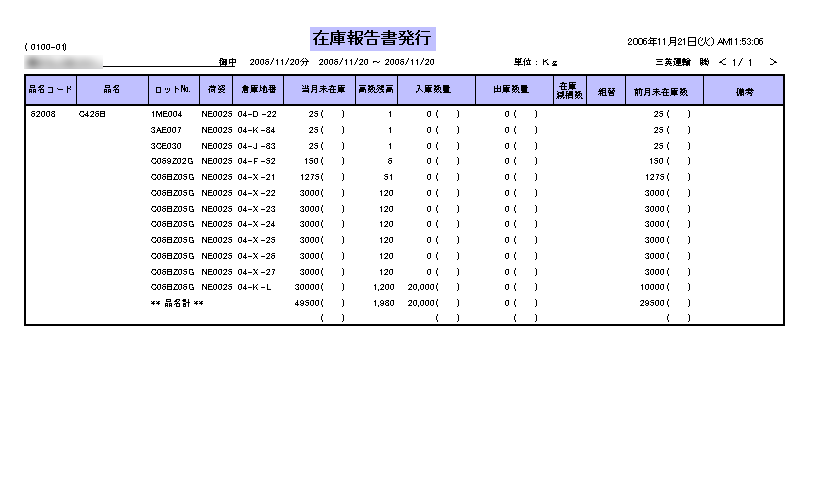Select the 出庫数量 column header
835x500 pixels.
511,90
